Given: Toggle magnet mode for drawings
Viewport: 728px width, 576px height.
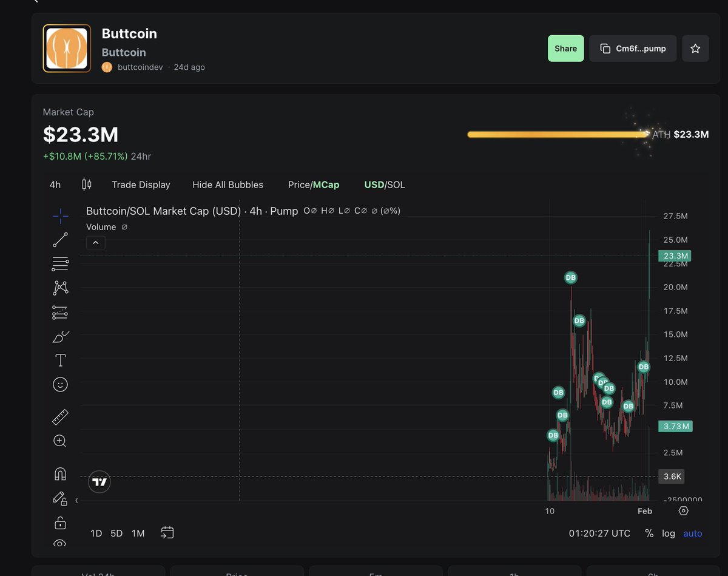Looking at the screenshot, I should point(60,474).
